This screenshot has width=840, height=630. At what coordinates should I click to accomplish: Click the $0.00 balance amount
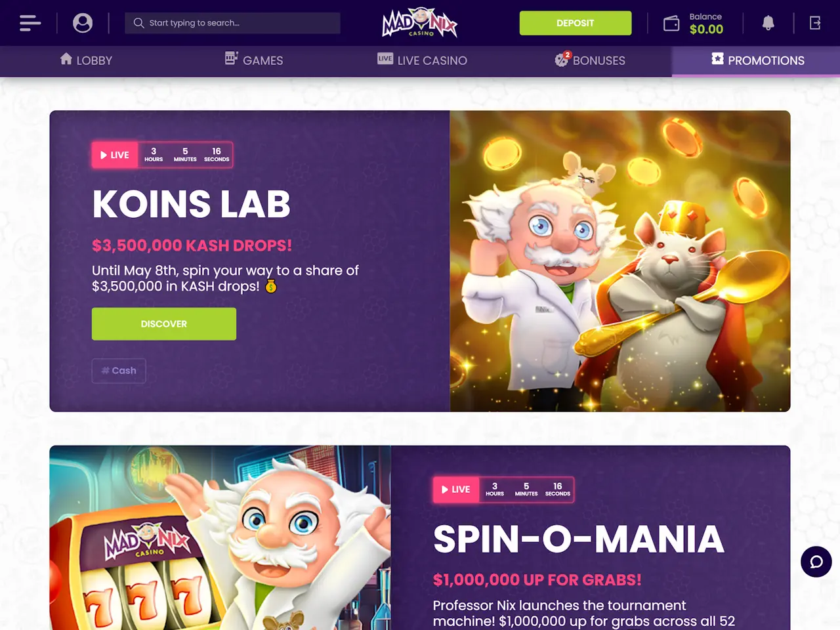[706, 30]
